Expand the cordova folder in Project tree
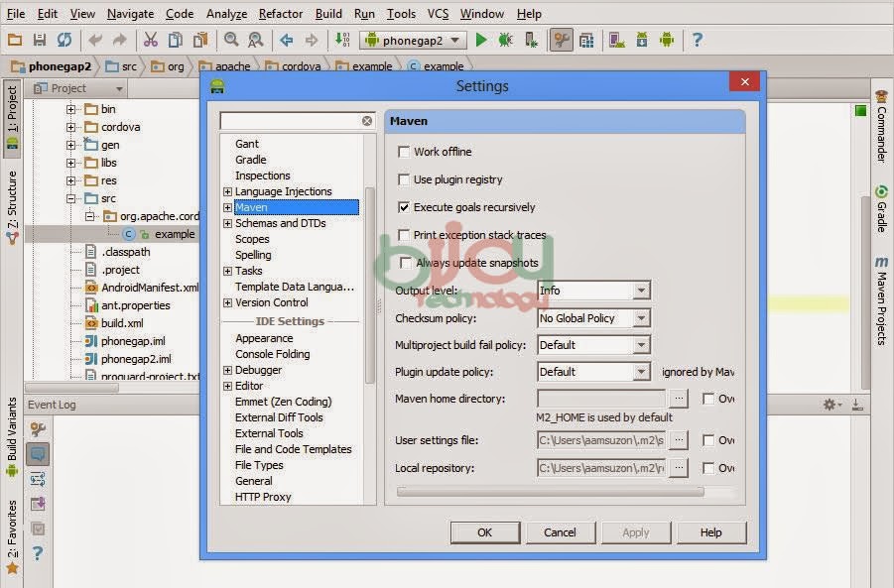This screenshot has height=588, width=894. (70, 127)
